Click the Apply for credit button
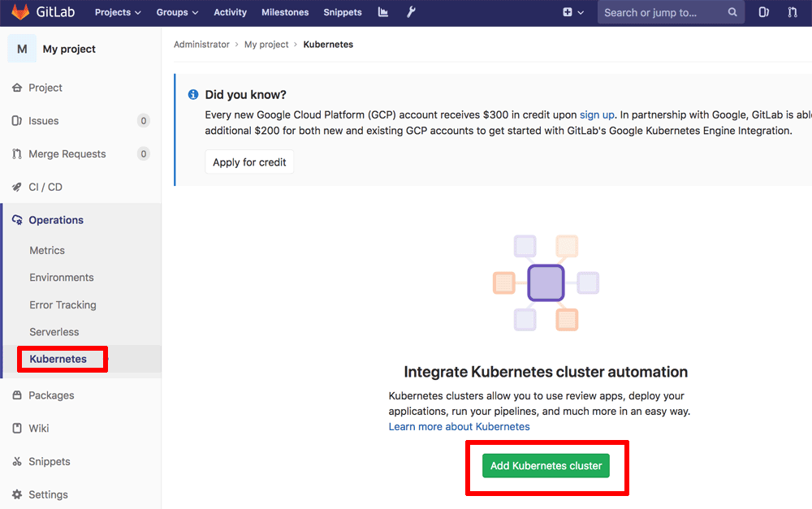The width and height of the screenshot is (812, 509). pos(249,162)
